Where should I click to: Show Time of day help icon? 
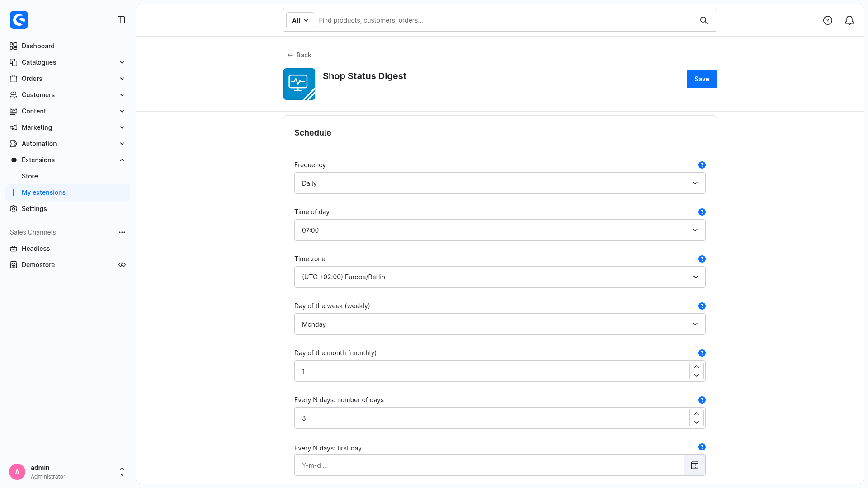coord(702,212)
